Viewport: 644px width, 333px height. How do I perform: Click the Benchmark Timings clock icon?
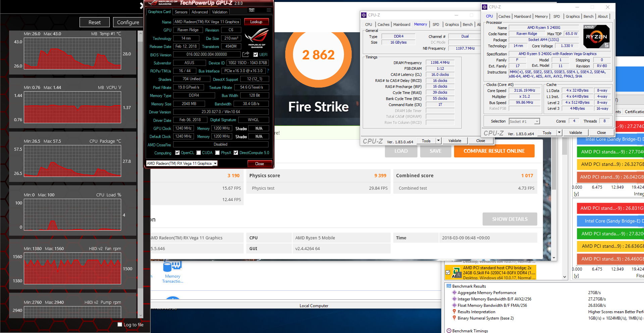click(x=449, y=331)
